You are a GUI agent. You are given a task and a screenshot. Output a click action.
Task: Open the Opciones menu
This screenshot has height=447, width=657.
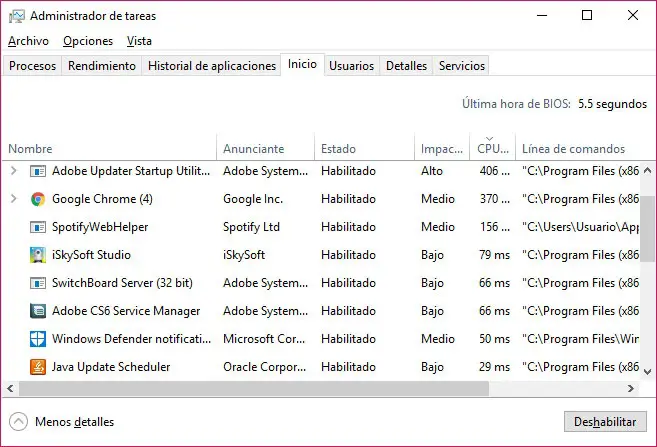tap(88, 41)
